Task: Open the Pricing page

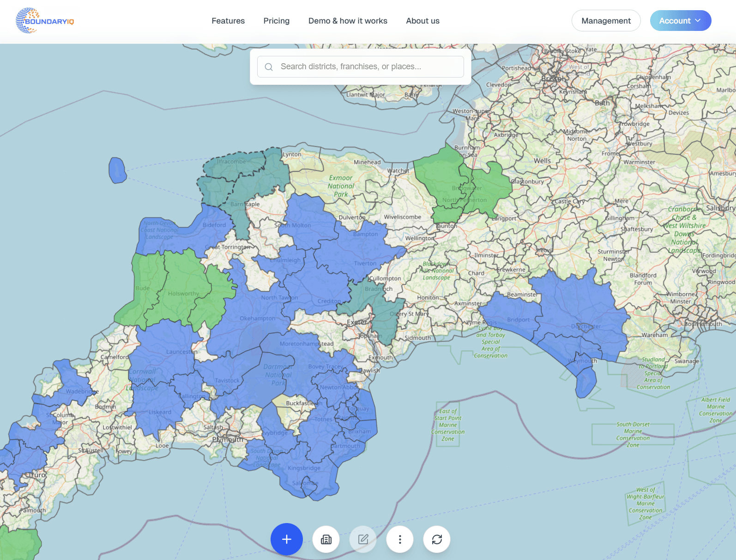Action: point(277,21)
